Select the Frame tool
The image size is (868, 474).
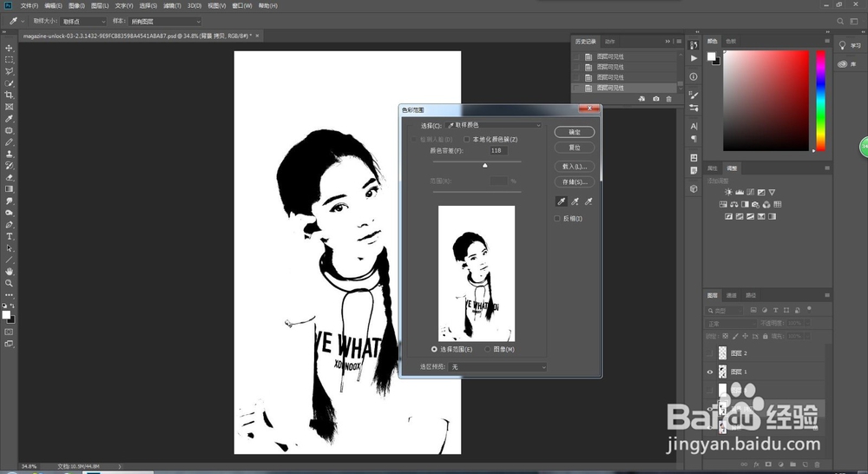(x=9, y=107)
